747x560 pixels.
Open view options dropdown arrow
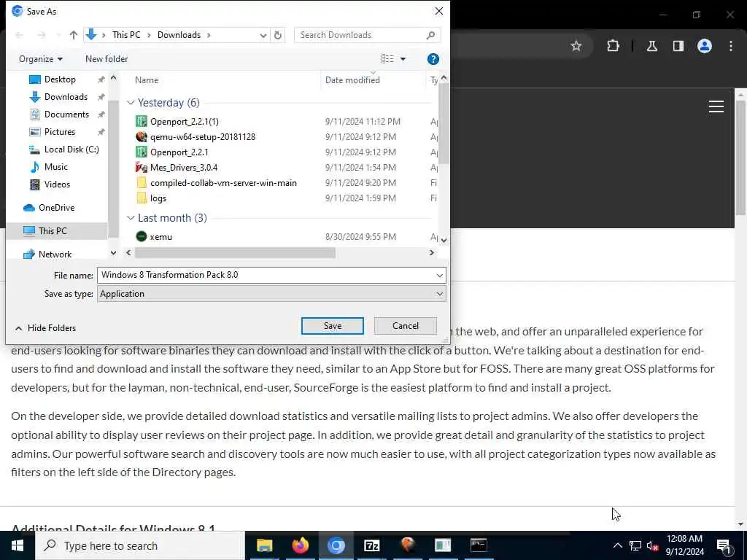tap(403, 59)
